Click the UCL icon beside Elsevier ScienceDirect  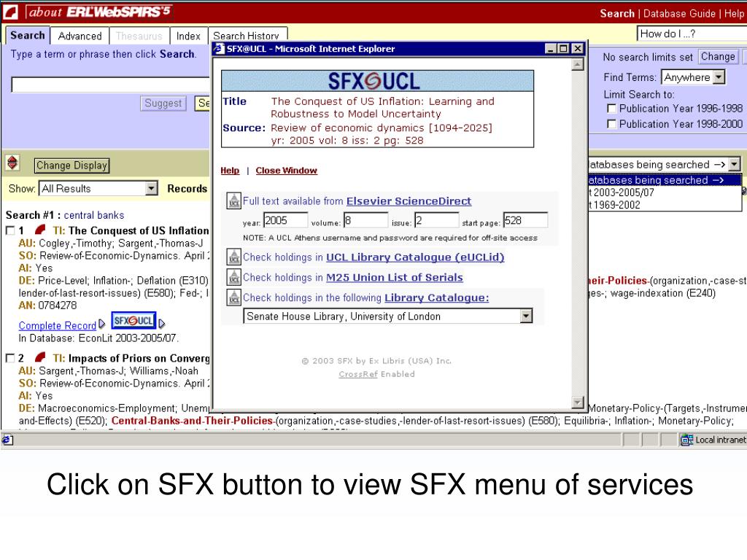[234, 201]
